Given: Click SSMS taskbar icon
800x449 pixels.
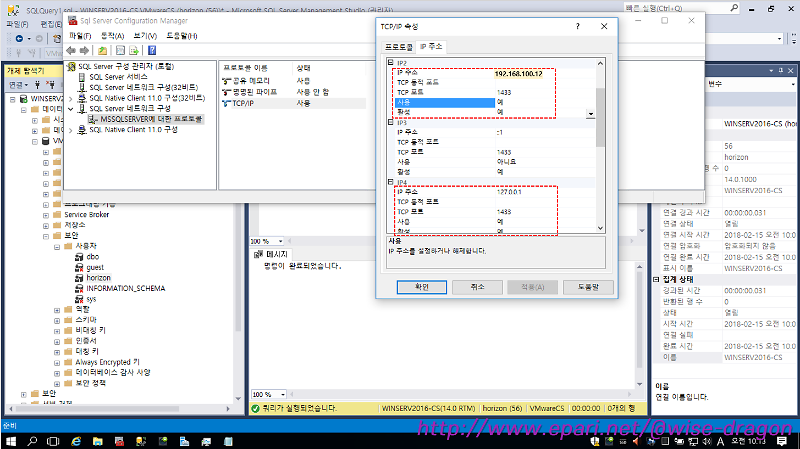Looking at the screenshot, I should coord(141,441).
